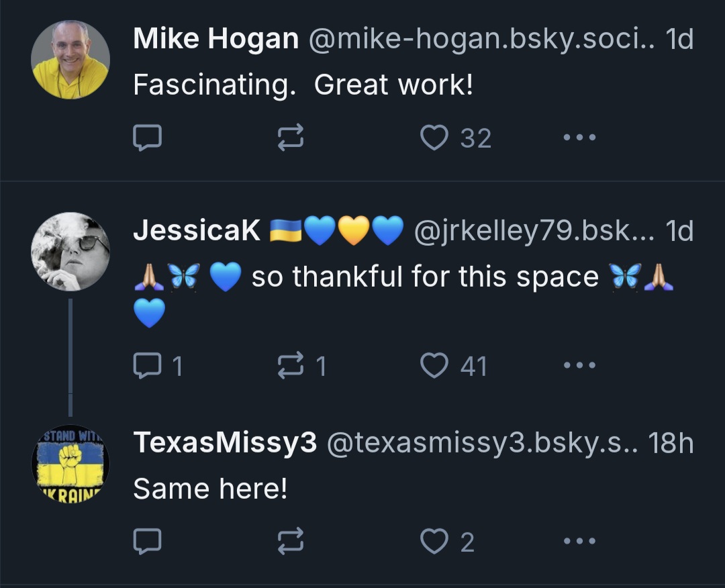Open the 'Same here!' post text

pos(210,489)
